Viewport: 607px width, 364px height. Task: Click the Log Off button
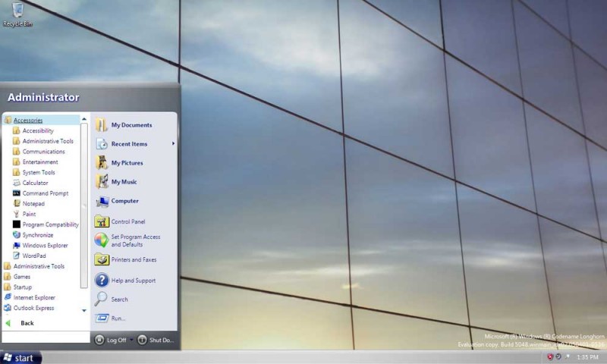pos(111,340)
